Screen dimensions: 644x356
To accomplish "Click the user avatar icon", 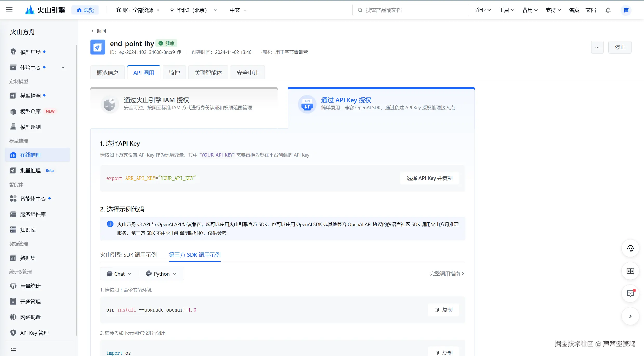I will click(626, 10).
